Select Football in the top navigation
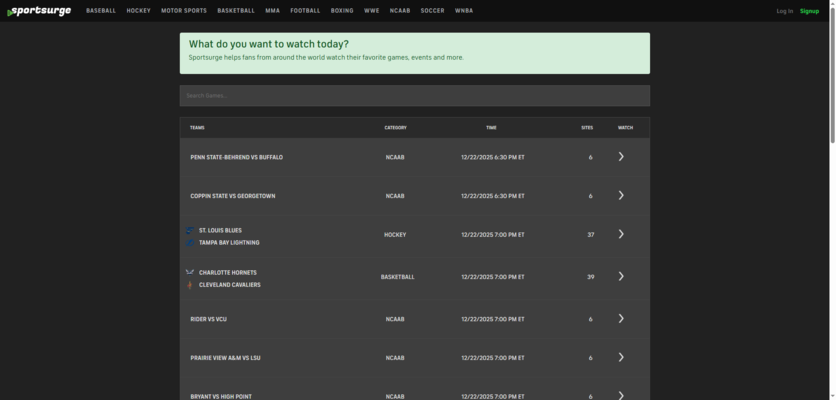Screen dimensions: 836x400 [305, 11]
